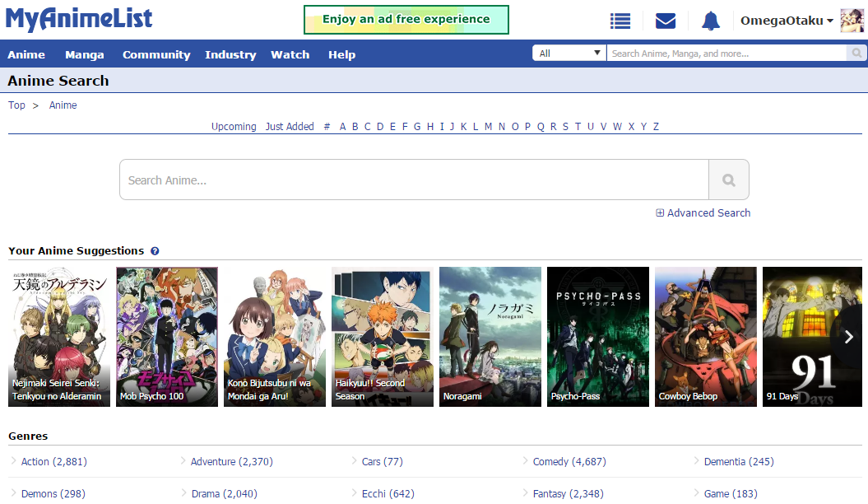This screenshot has height=504, width=868.
Task: Open the Help menu
Action: 341,55
